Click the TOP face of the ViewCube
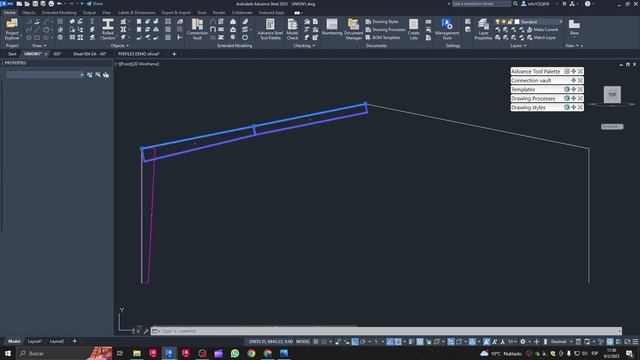Image resolution: width=640 pixels, height=360 pixels. tap(612, 95)
